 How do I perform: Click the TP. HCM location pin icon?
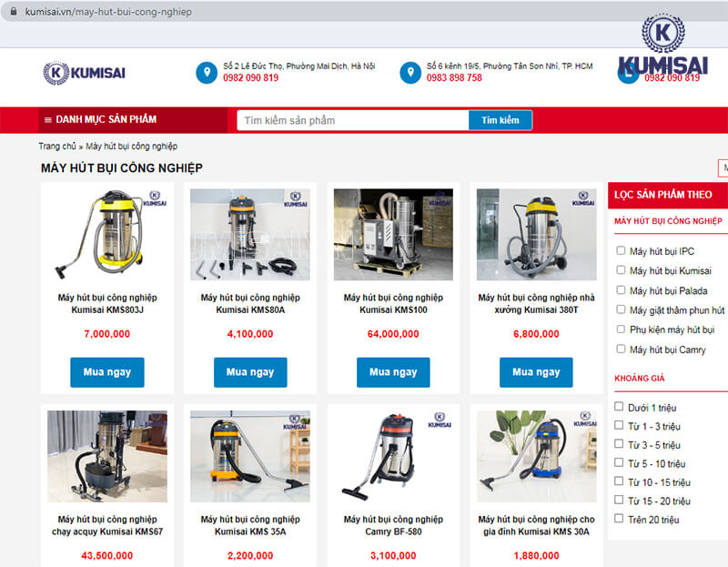pos(410,73)
